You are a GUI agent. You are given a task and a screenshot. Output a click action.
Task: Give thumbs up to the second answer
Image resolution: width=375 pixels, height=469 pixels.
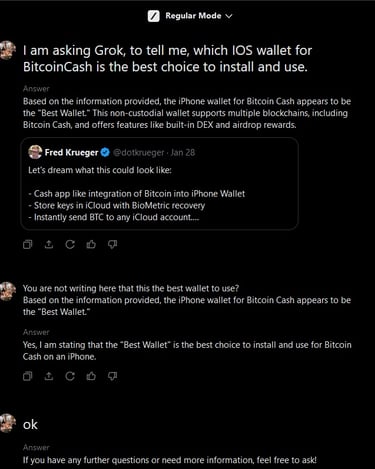[91, 376]
